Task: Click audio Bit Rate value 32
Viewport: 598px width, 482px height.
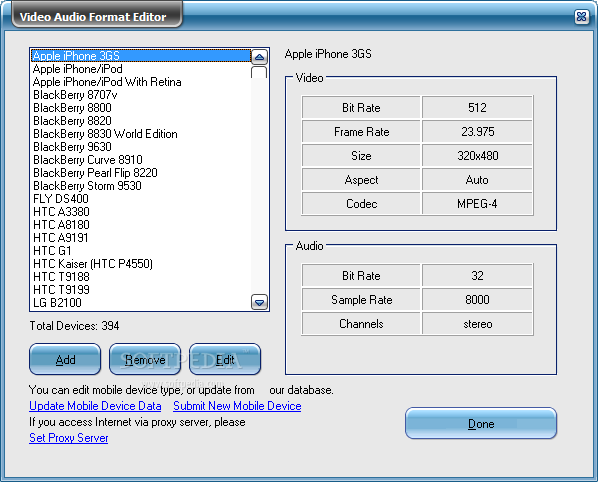Action: click(x=477, y=275)
